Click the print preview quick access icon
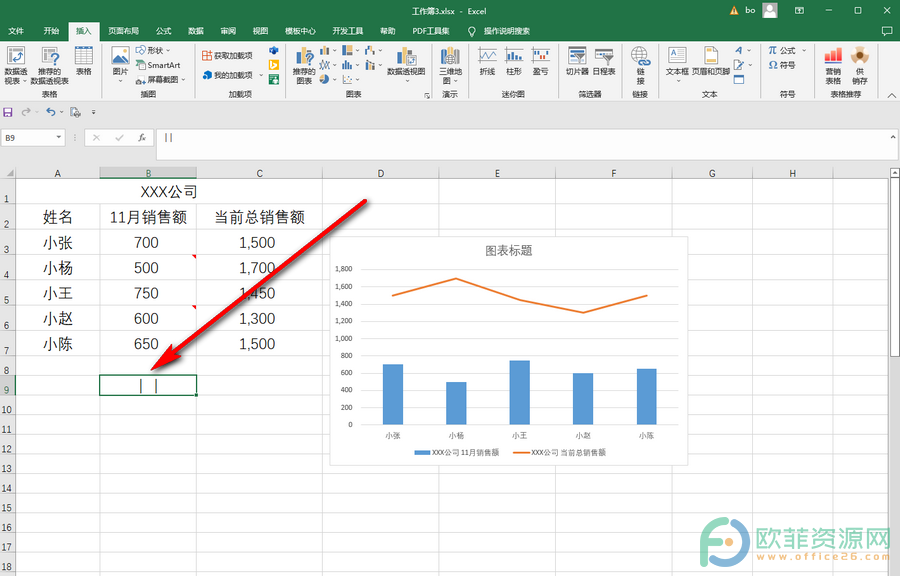The height and width of the screenshot is (576, 900). pyautogui.click(x=75, y=112)
